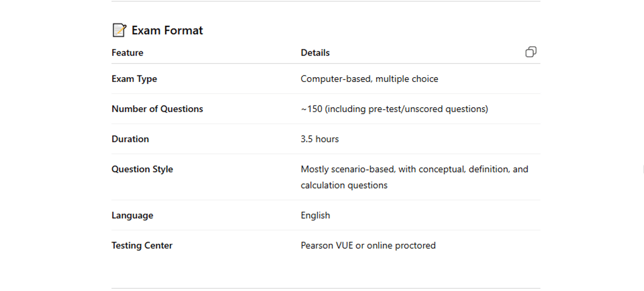
Task: Click the '3.5 hours' value
Action: click(x=319, y=139)
